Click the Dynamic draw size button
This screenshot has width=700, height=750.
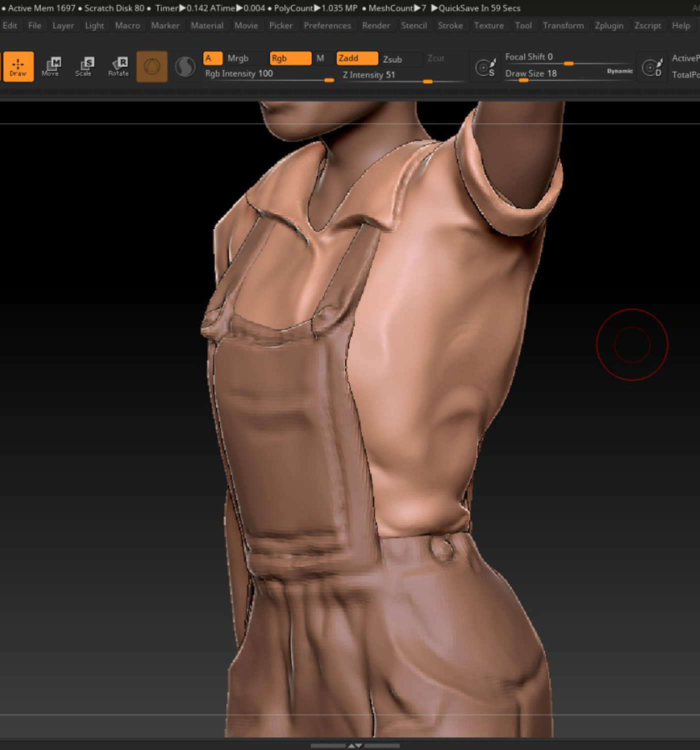coord(620,71)
